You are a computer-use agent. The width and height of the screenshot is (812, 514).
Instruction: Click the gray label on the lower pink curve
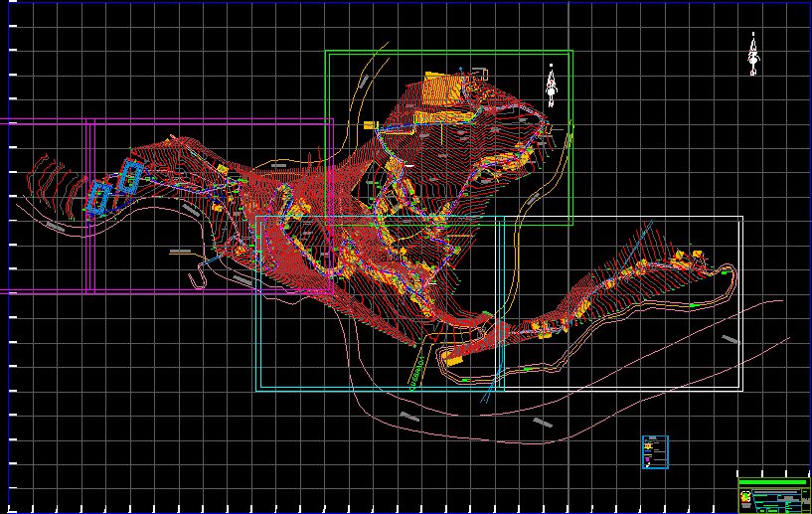pyautogui.click(x=542, y=423)
